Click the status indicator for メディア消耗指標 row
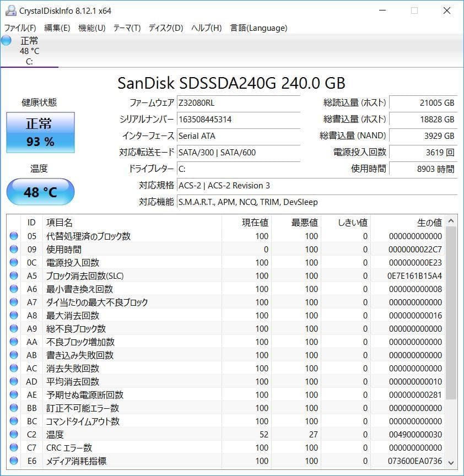 [13, 461]
